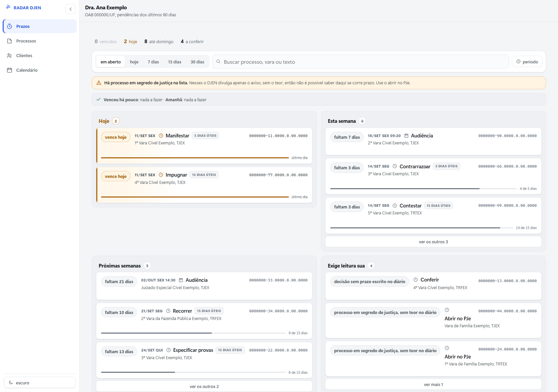The height and width of the screenshot is (392, 558).
Task: Click the clock icon beside Recorrer
Action: pos(168,311)
